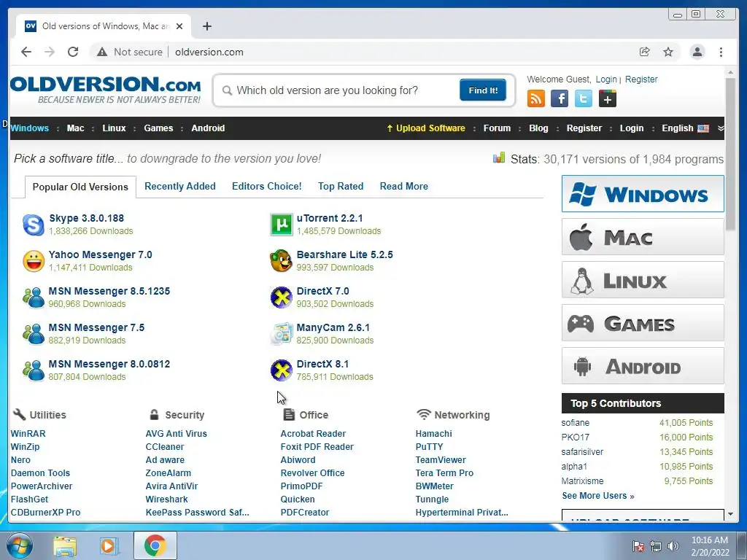747x560 pixels.
Task: Click the Twitter icon
Action: pyautogui.click(x=583, y=98)
